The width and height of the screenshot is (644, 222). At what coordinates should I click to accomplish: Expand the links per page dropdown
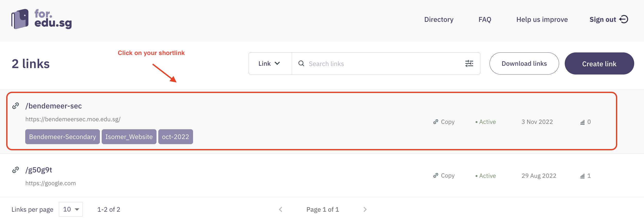71,209
